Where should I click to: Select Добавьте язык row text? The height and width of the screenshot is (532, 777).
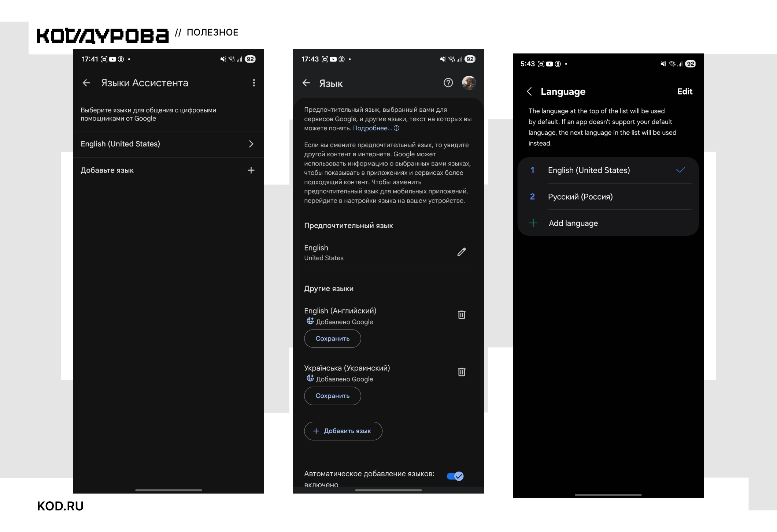point(107,170)
